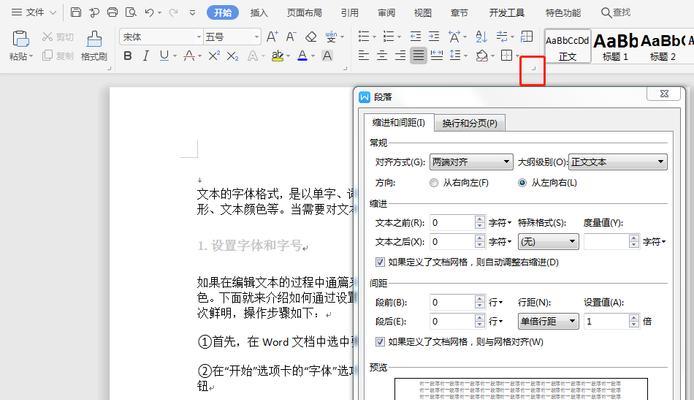The height and width of the screenshot is (400, 694).
Task: Click the Bold formatting icon
Action: click(128, 56)
